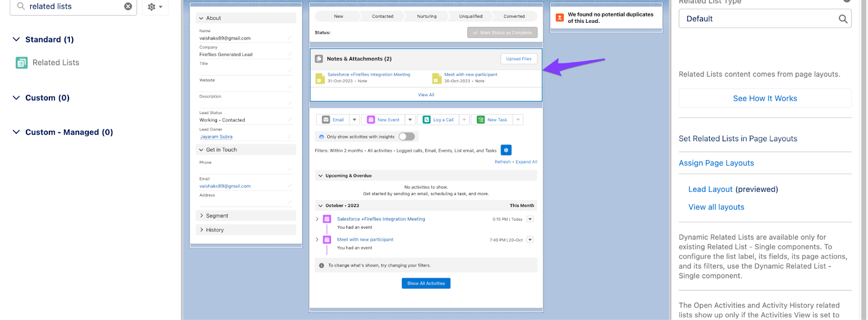Collapse Upcoming & Overdue section
Image resolution: width=868 pixels, height=320 pixels.
pos(321,175)
